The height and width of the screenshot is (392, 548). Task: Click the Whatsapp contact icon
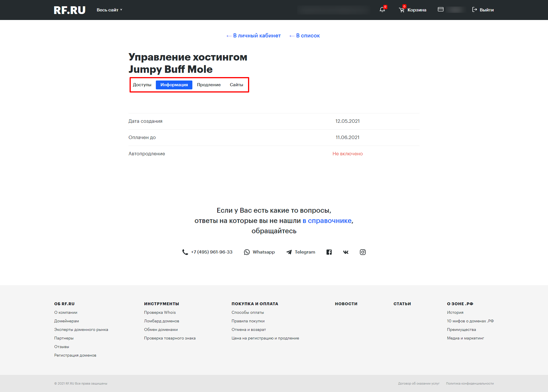pos(247,252)
